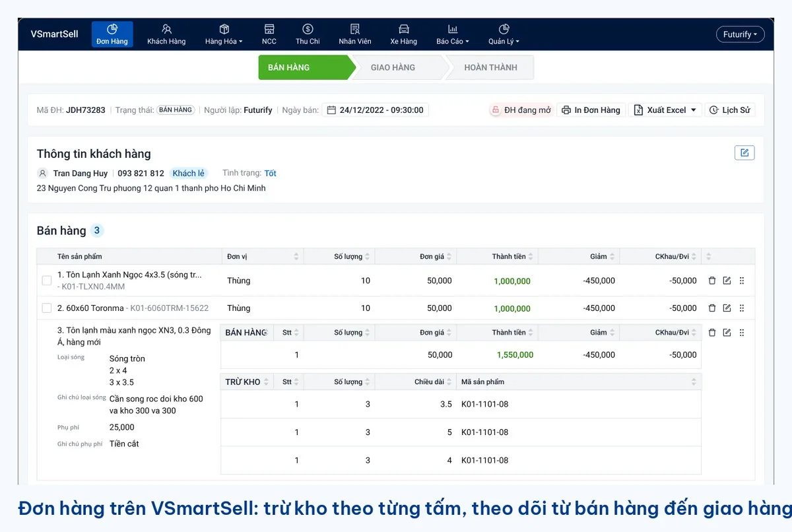Screen dimensions: 792x532
Task: Edit customer information with the pencil icon
Action: point(744,152)
